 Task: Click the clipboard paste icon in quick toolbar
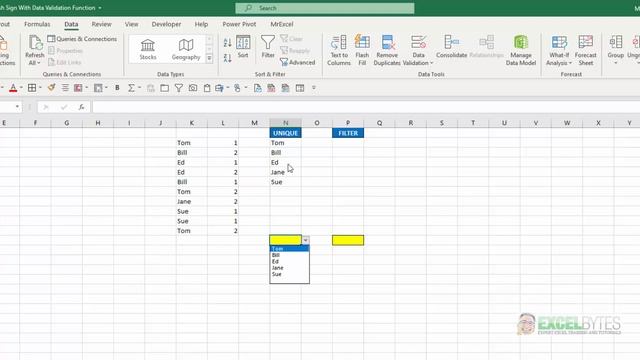[207, 88]
